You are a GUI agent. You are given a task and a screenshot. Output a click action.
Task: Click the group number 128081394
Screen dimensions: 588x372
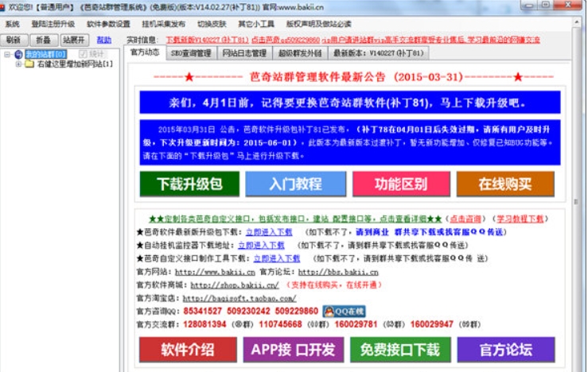click(204, 324)
